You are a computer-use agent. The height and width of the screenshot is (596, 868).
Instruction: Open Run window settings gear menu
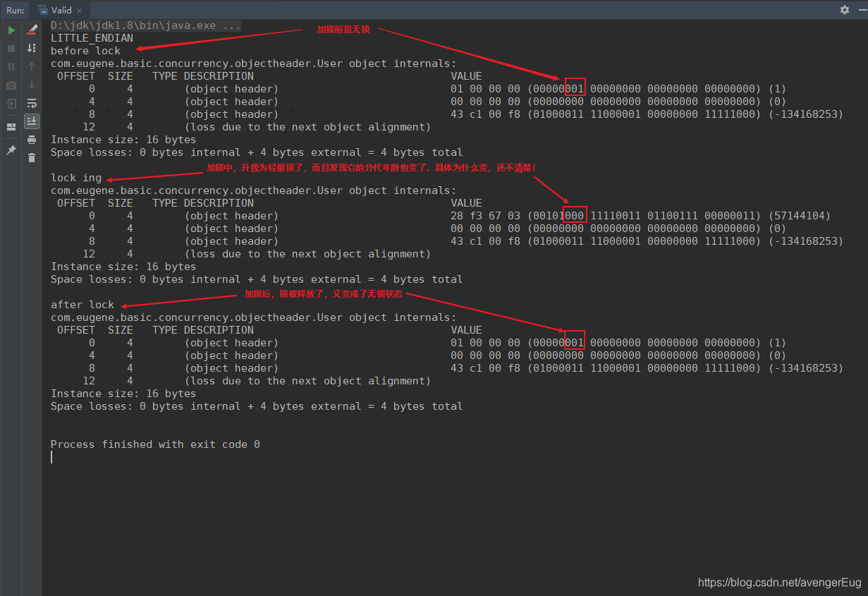coord(845,10)
